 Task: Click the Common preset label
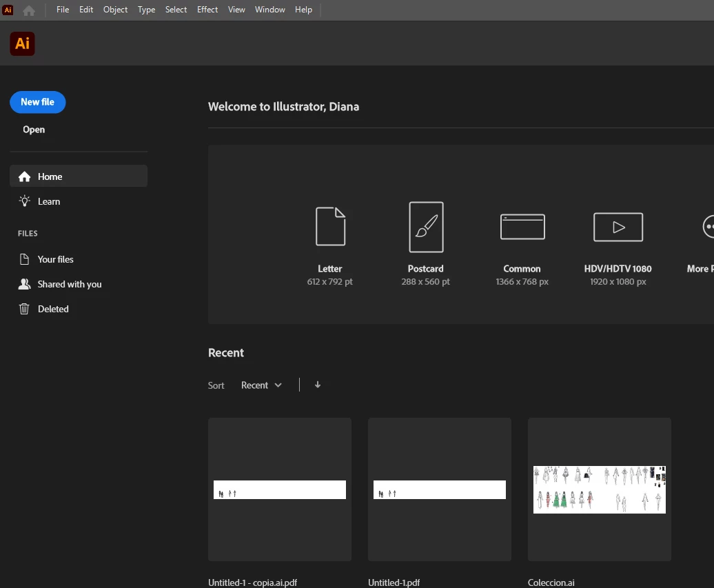(x=522, y=269)
